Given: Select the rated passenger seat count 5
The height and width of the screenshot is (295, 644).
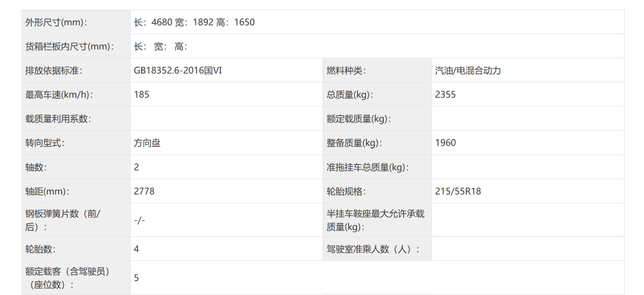Looking at the screenshot, I should (x=137, y=278).
